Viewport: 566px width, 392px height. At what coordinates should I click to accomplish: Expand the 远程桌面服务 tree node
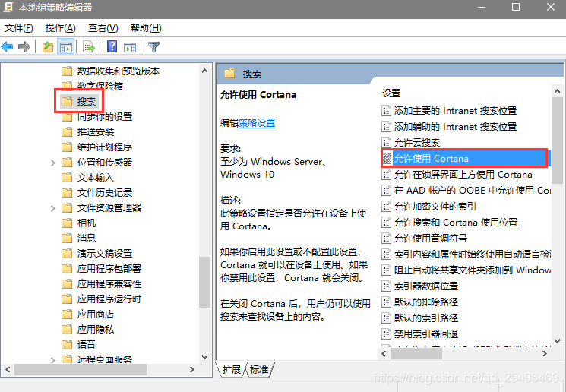(x=52, y=359)
